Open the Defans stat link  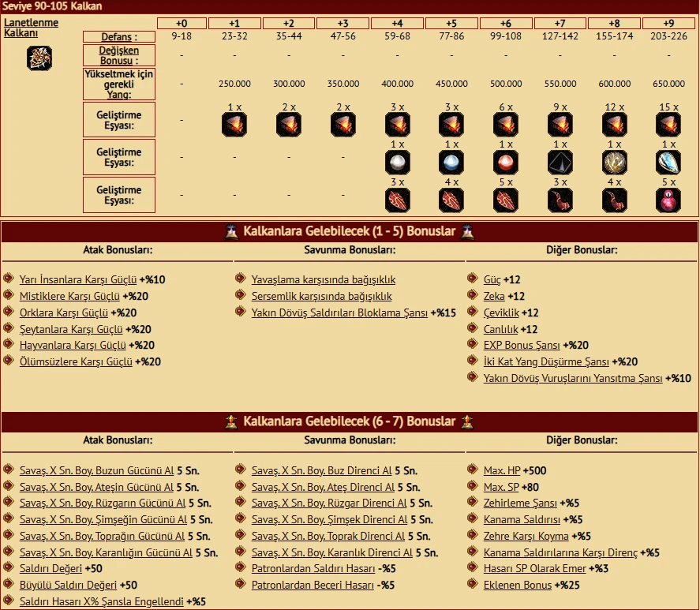coord(118,37)
